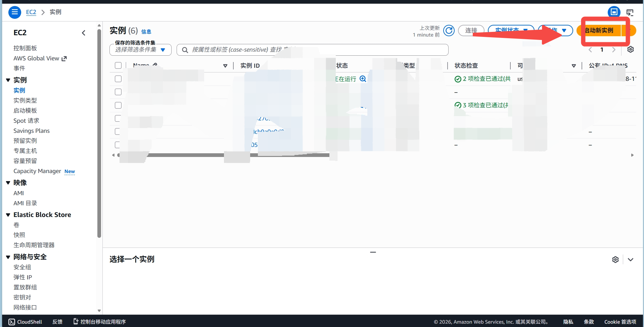Open 启动模板 in the sidebar
This screenshot has width=644, height=327.
[x=25, y=111]
